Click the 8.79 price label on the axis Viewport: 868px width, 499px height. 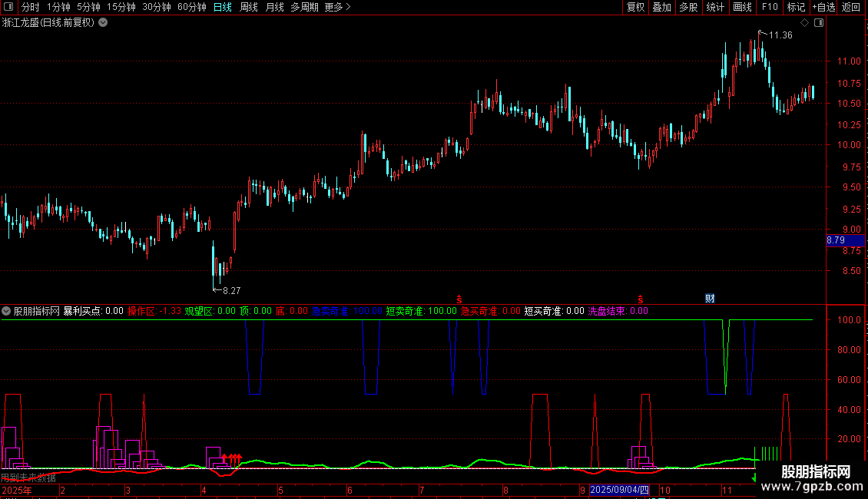(845, 240)
